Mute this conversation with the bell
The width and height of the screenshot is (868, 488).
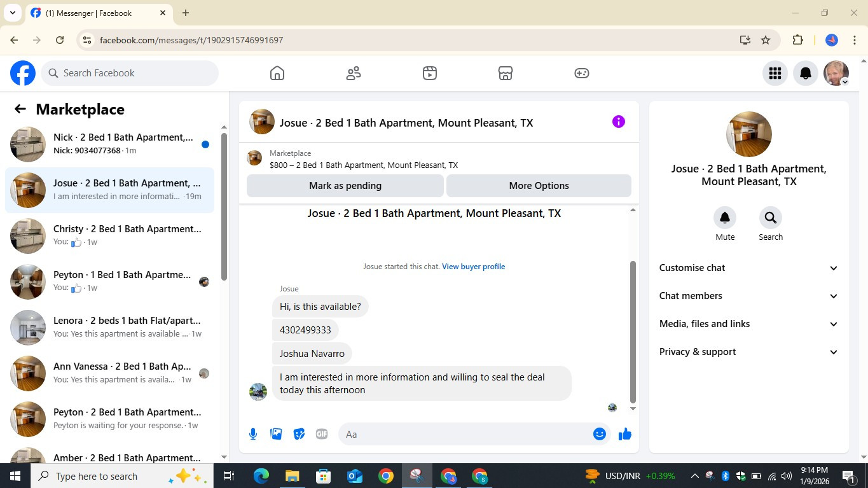tap(725, 218)
